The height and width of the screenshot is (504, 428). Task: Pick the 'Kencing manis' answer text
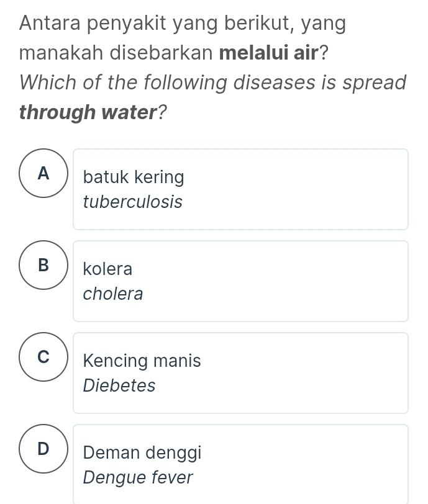click(x=142, y=361)
